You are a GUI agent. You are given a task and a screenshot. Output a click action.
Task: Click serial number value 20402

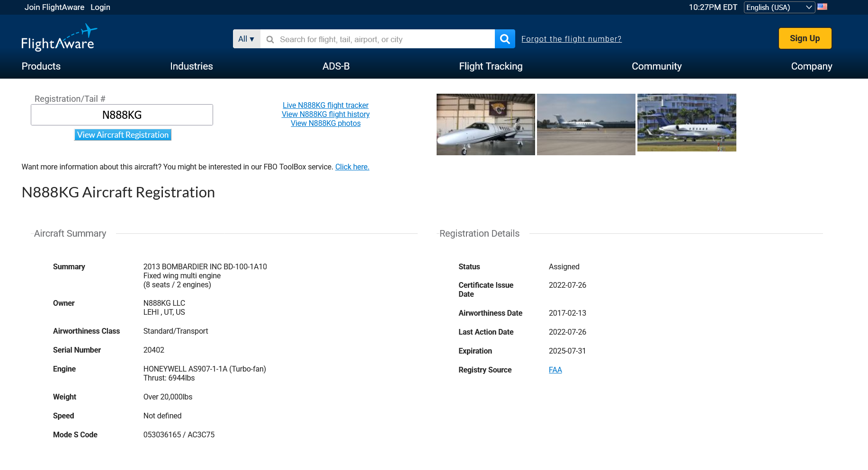click(x=154, y=350)
